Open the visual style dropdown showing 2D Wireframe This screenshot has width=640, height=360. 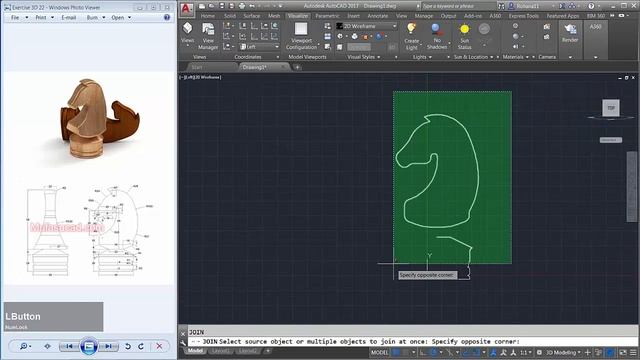(367, 26)
